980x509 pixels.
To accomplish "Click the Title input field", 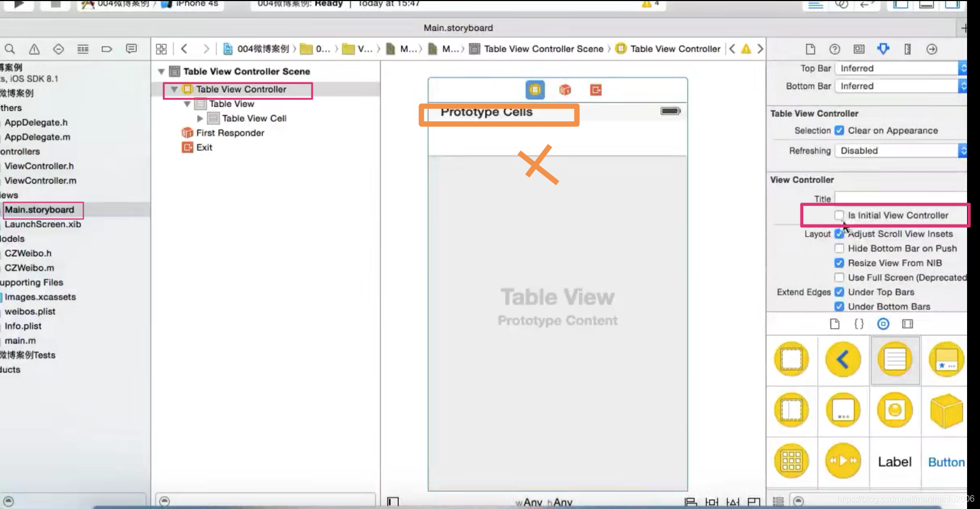I will tap(901, 198).
